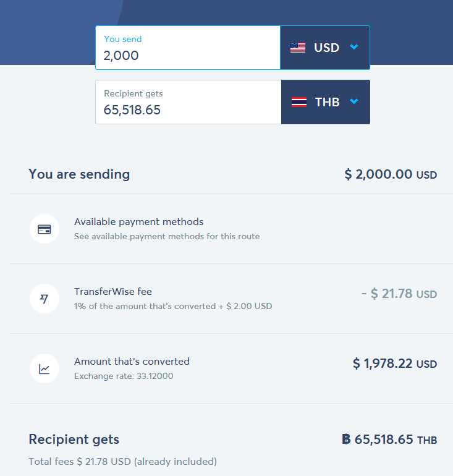Screen dimensions: 453x476
Task: Open the USD currency dropdown
Action: 325,48
